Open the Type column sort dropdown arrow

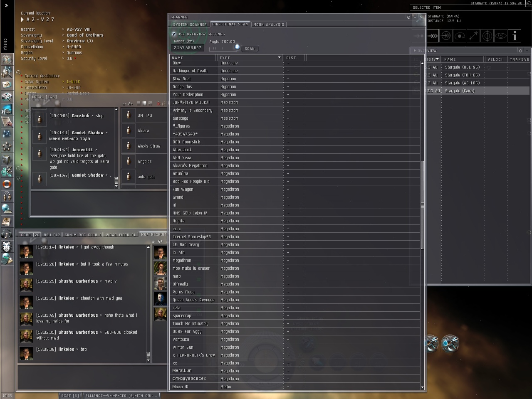[x=279, y=58]
